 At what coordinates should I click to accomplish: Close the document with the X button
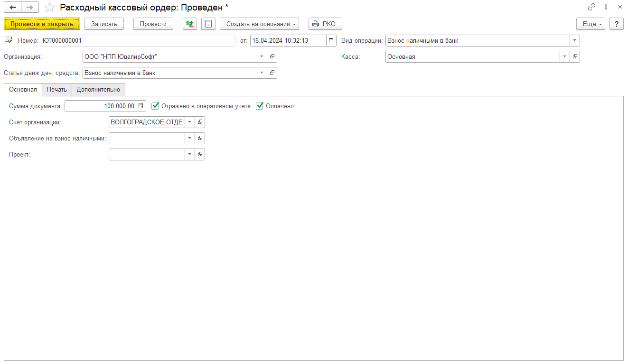[x=620, y=7]
